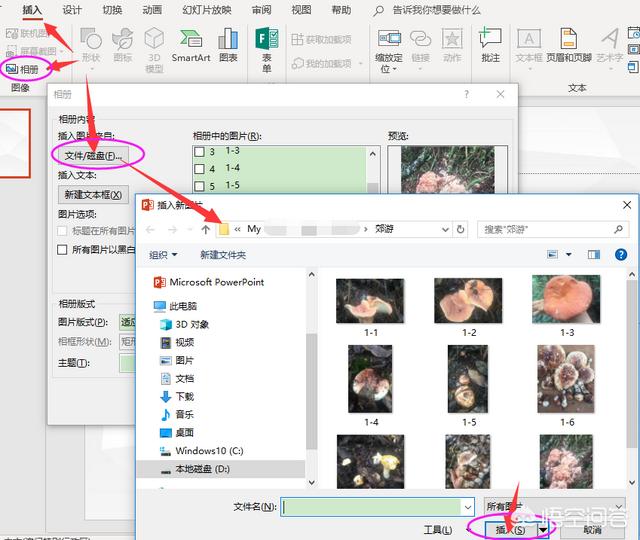This screenshot has height=540, width=640.
Task: Expand the 组织 organize dropdown
Action: coord(163,255)
